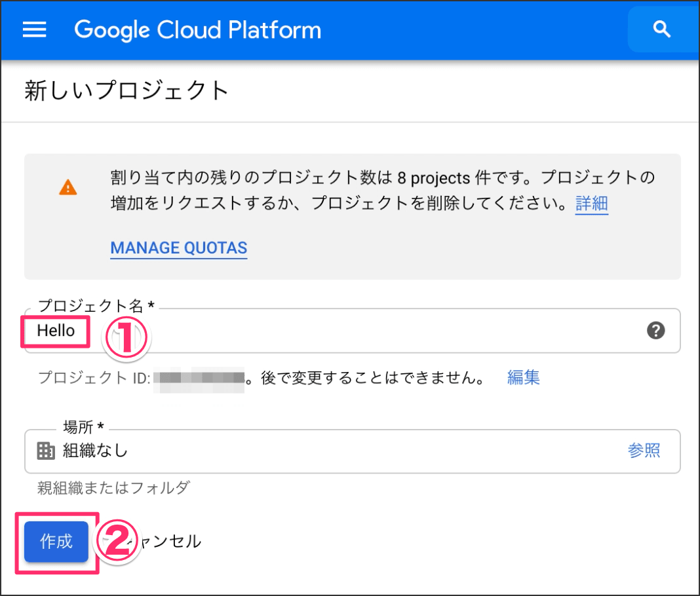Focus the プロジェクト名 field containing Hello
700x596 pixels.
352,331
